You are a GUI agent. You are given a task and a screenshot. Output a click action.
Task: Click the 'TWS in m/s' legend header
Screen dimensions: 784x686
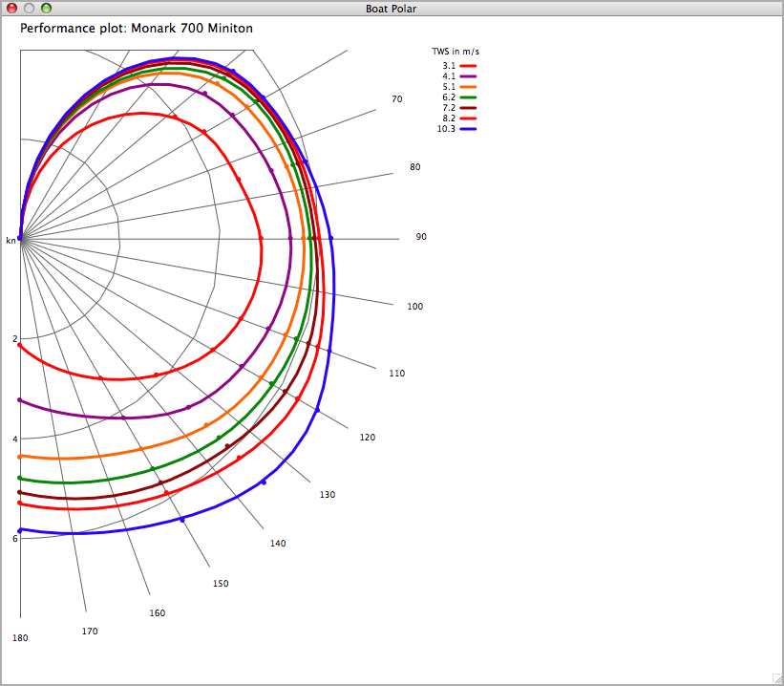point(456,52)
